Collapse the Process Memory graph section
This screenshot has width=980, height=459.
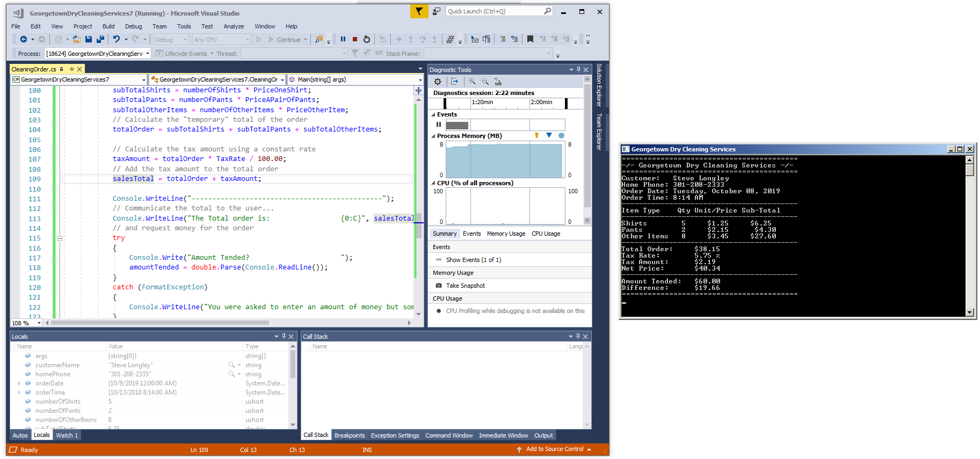(433, 136)
